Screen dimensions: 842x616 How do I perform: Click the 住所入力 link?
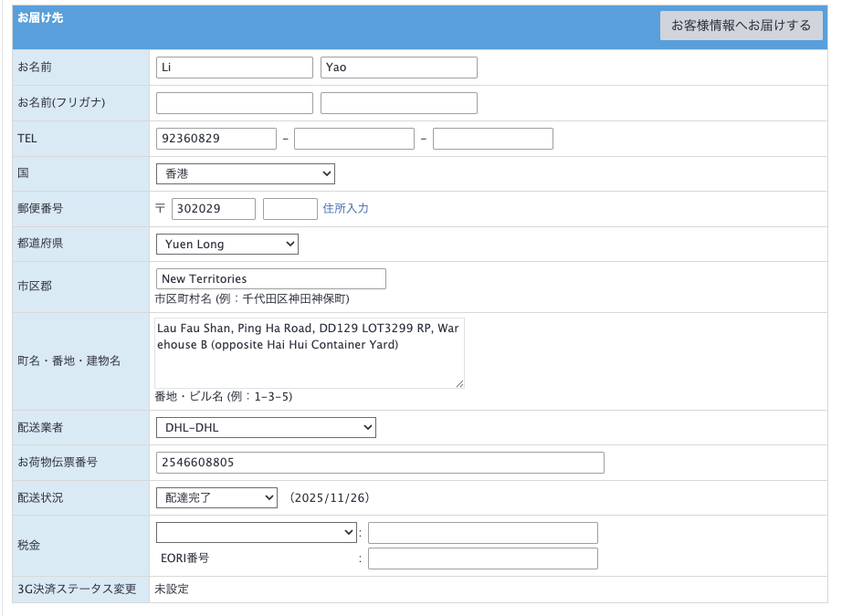[x=345, y=209]
